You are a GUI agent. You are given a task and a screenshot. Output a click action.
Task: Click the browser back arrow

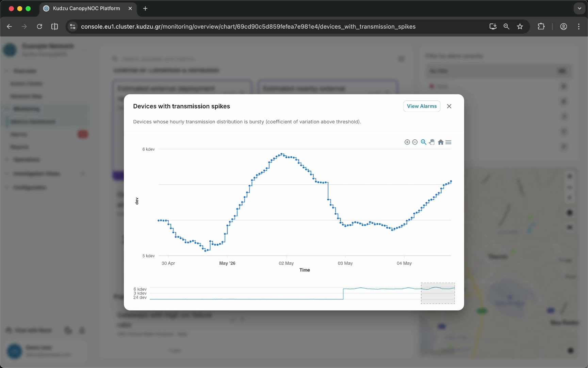(10, 27)
